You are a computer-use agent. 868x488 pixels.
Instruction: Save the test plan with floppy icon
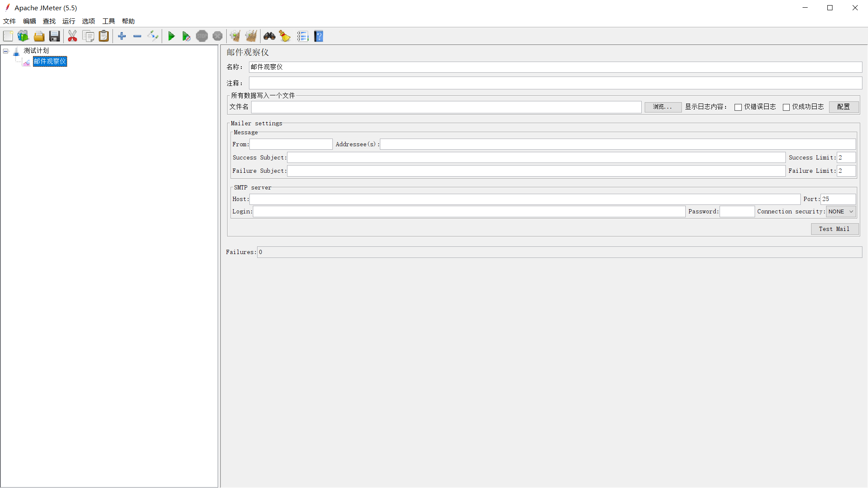pos(54,36)
